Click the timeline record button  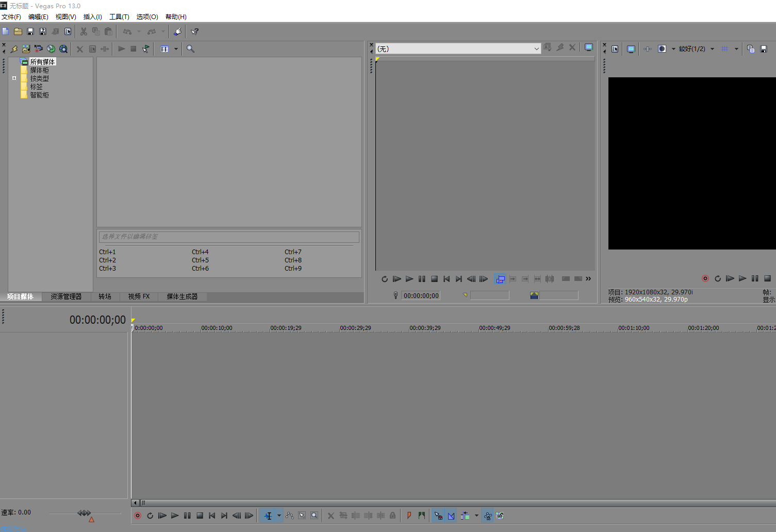pos(138,516)
